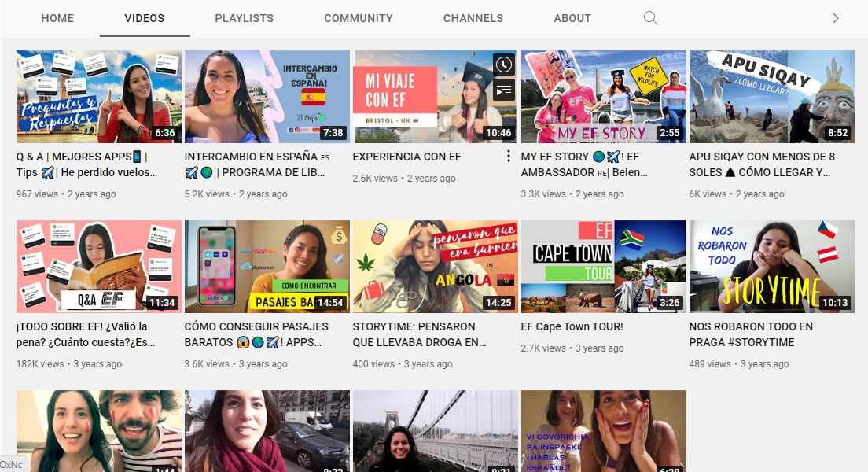Click '489 views • 3 years ago' text

(739, 364)
